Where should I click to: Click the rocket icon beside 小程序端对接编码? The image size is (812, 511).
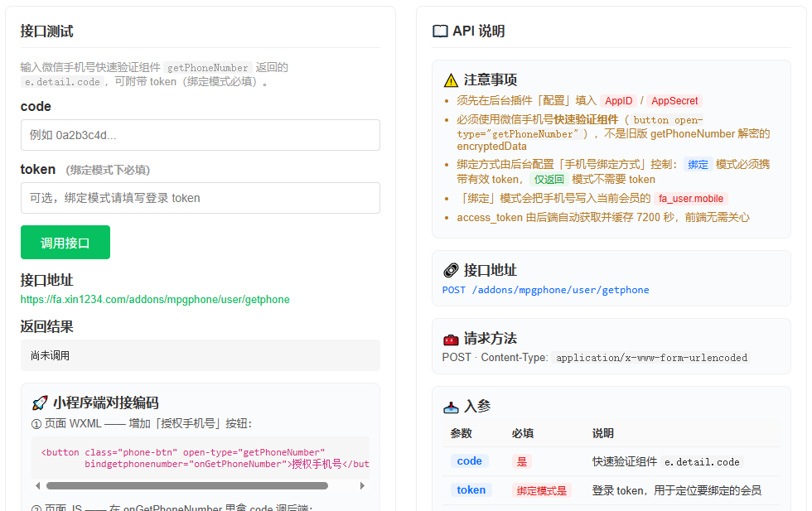(x=40, y=403)
